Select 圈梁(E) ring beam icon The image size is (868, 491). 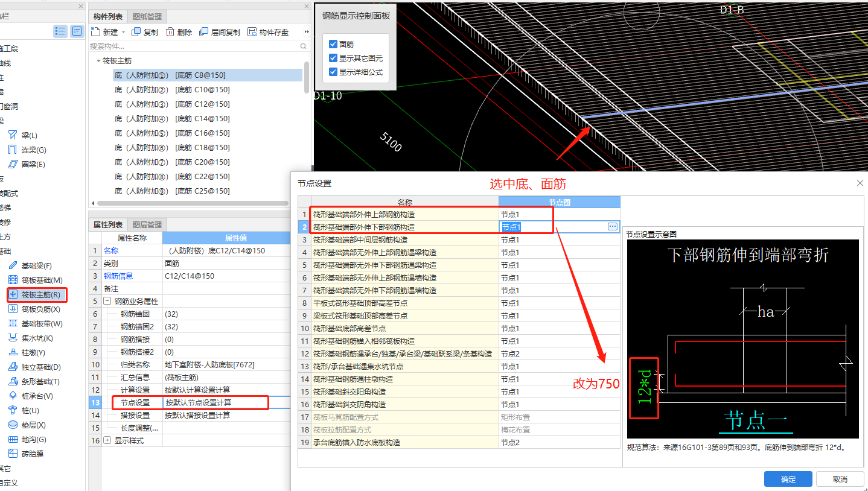point(12,164)
